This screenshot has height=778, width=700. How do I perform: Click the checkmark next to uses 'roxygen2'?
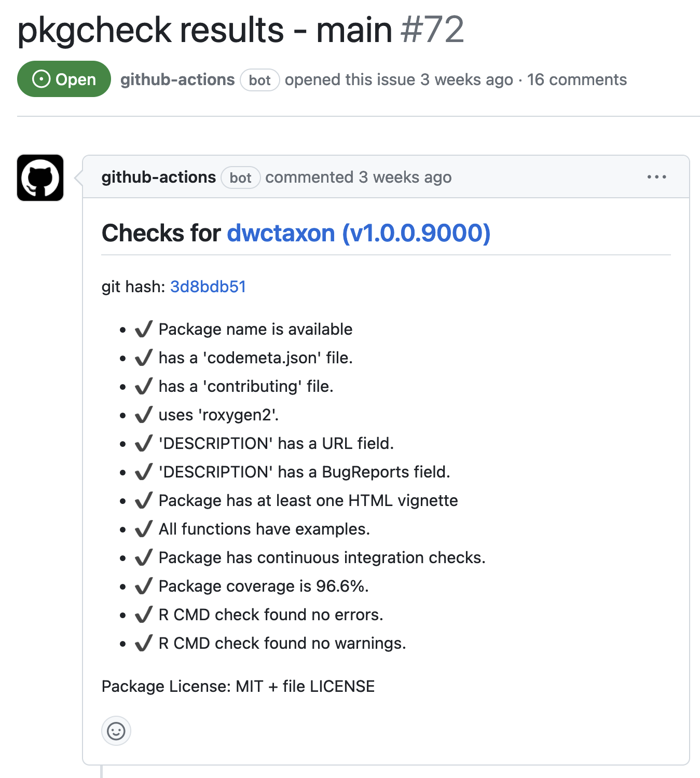point(143,414)
